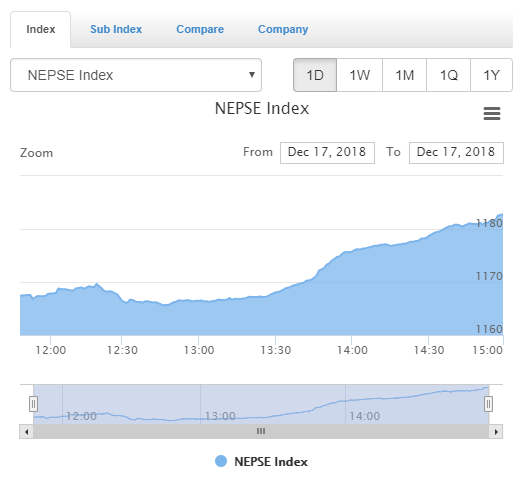Switch to the Index tab
The width and height of the screenshot is (525, 484).
pos(41,29)
